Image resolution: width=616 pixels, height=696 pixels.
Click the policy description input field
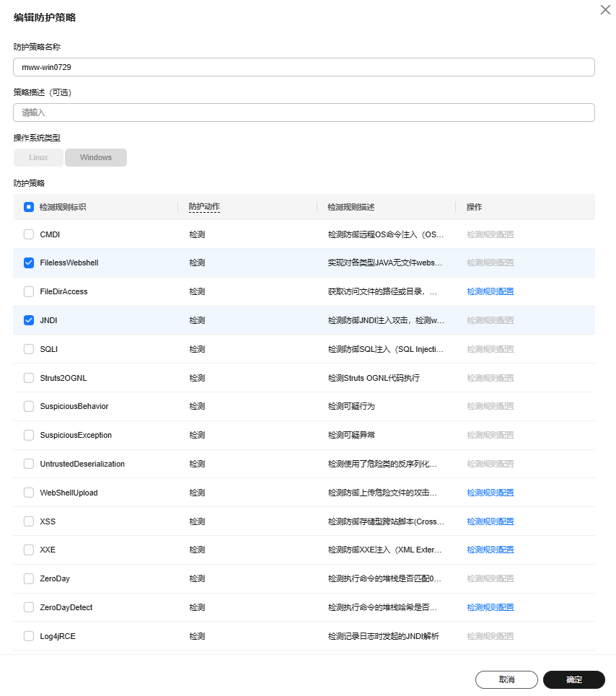(x=304, y=113)
